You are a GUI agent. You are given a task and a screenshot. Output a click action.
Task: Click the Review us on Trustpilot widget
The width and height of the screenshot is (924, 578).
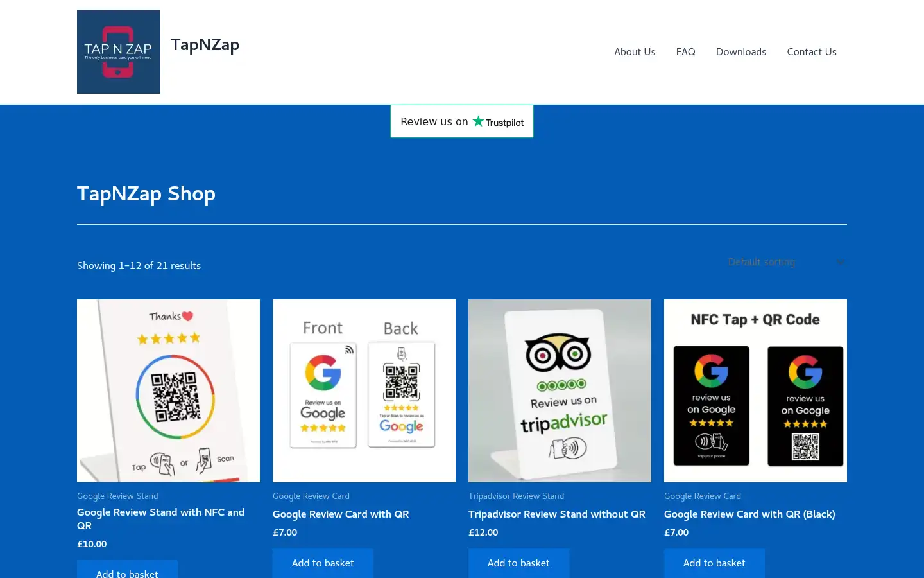(x=462, y=121)
